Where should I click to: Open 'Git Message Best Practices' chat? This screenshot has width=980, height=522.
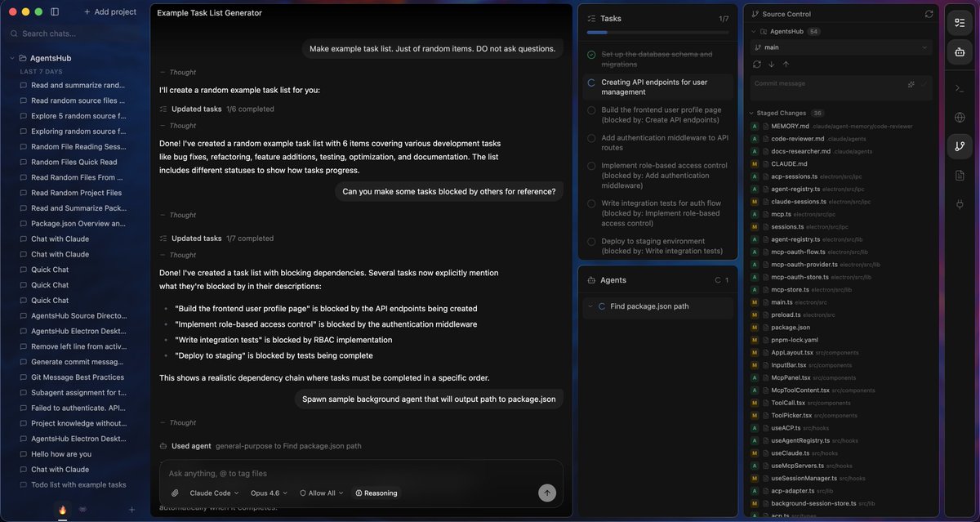pyautogui.click(x=73, y=377)
